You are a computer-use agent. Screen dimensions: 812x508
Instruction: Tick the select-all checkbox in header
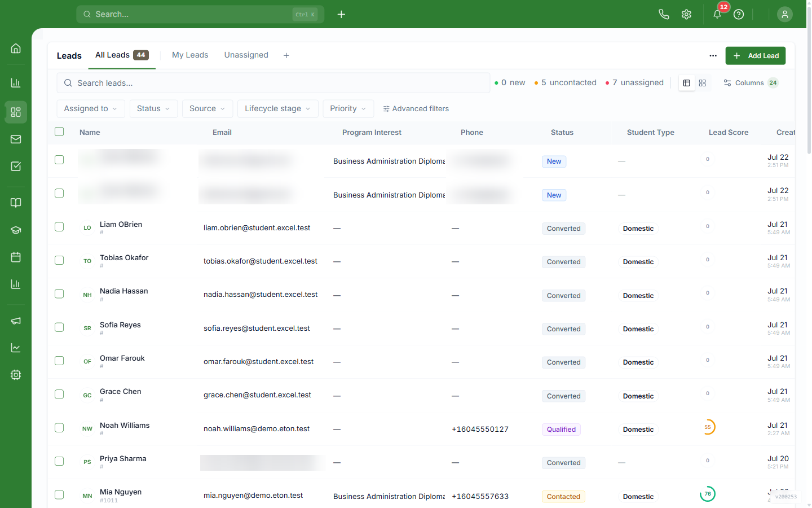[59, 132]
